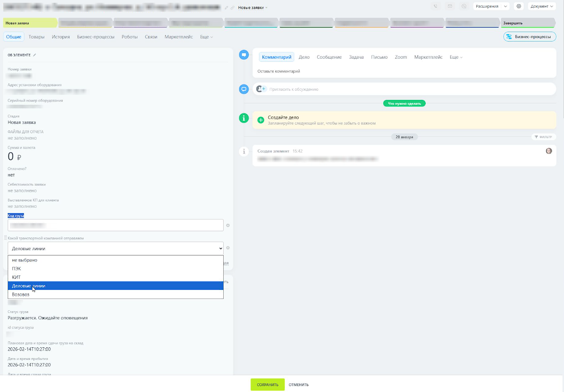Click the chat magnifier icon in header
564x392 pixels.
point(464,6)
